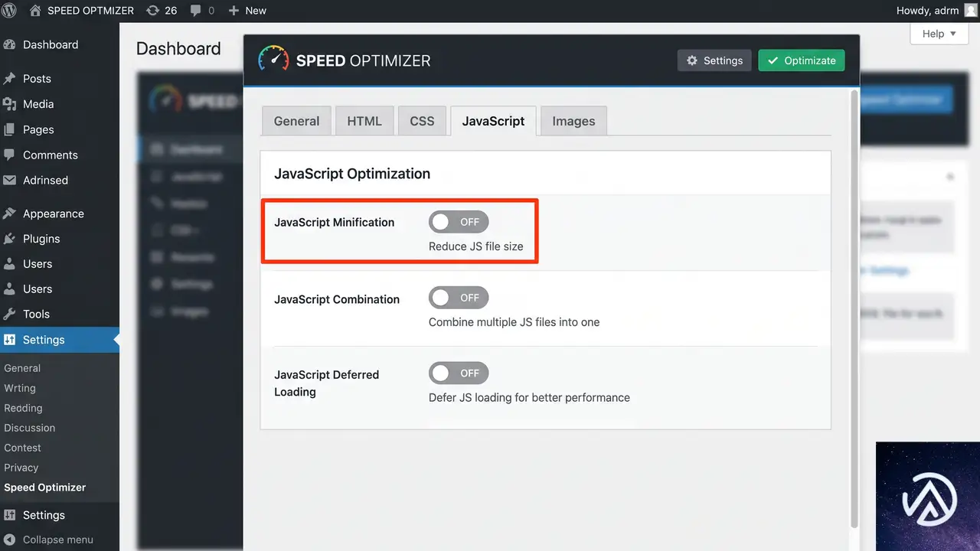Open the Howdy, adrm account menu
This screenshot has width=980, height=551.
pyautogui.click(x=936, y=11)
